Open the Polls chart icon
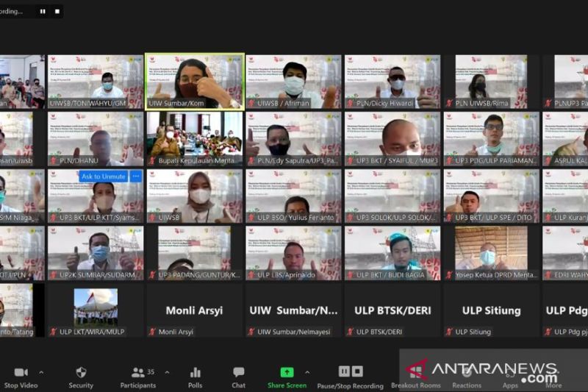Screen dimensions: 588x392 (x=196, y=372)
